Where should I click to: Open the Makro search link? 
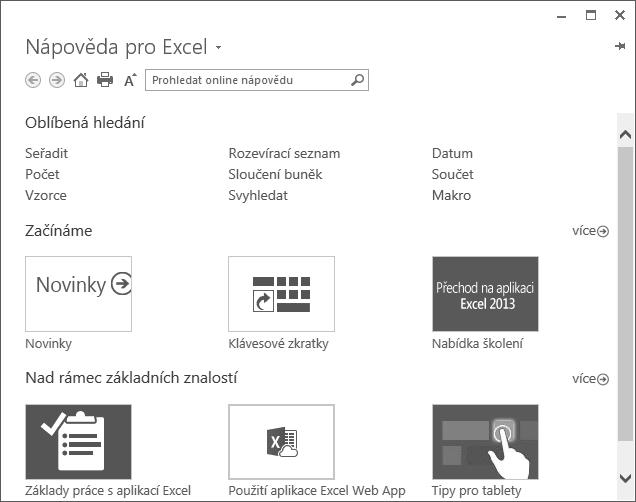(451, 195)
